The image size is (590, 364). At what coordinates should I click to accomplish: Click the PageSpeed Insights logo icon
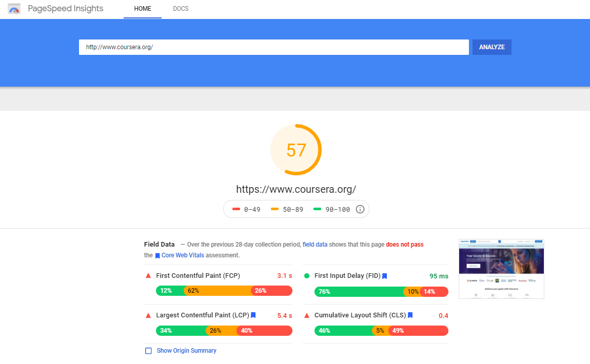pyautogui.click(x=14, y=9)
